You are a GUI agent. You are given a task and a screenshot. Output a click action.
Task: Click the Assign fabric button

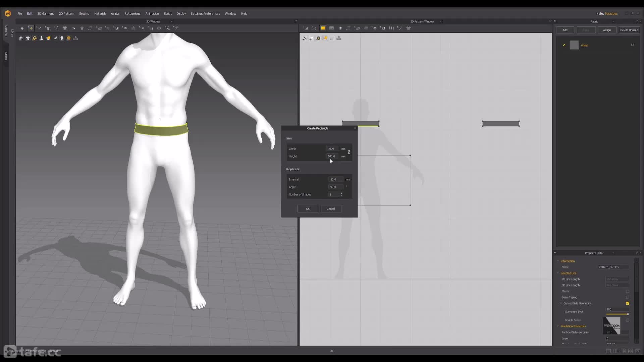[x=607, y=30]
